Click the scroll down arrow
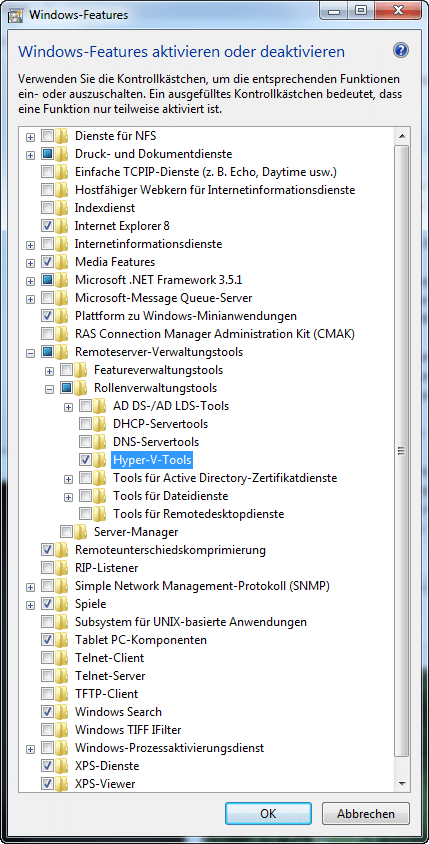The width and height of the screenshot is (429, 844). coord(401,783)
